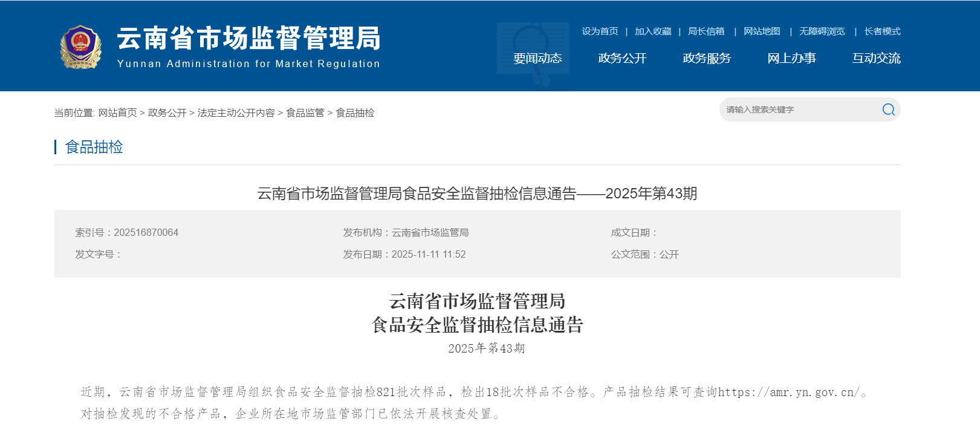Click the 食品安全监督抽检信息通告 bold heading
Screen dimensions: 980x430
tap(477, 325)
